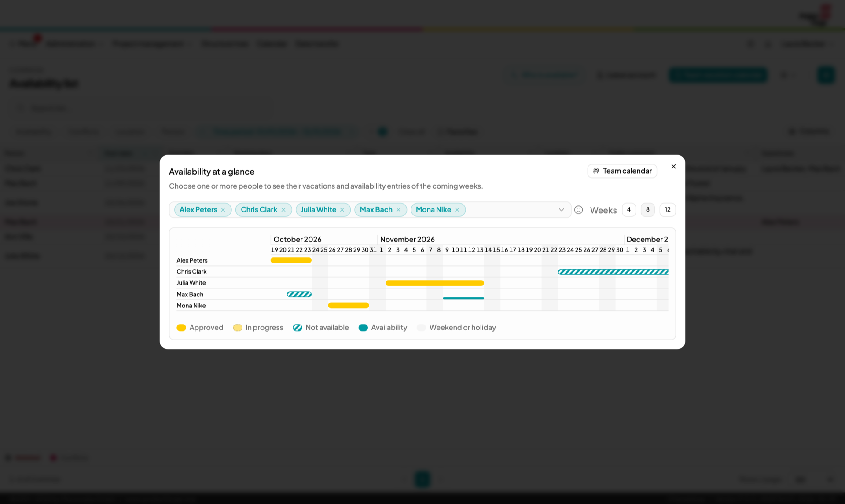Remove Max Bach chip via its x

pyautogui.click(x=398, y=210)
